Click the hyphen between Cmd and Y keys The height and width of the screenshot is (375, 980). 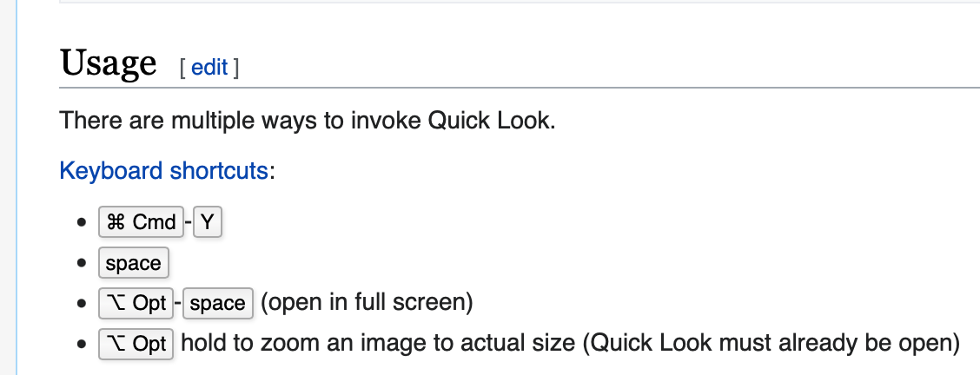click(x=189, y=223)
